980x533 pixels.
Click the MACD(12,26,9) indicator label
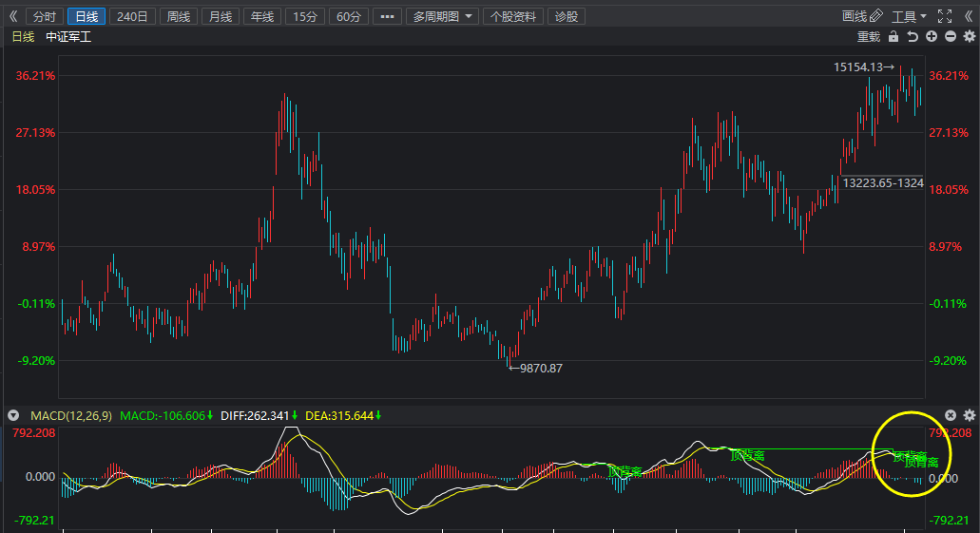(71, 415)
